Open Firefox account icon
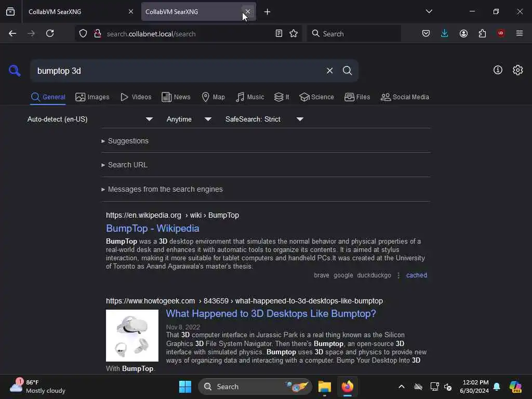 [463, 33]
